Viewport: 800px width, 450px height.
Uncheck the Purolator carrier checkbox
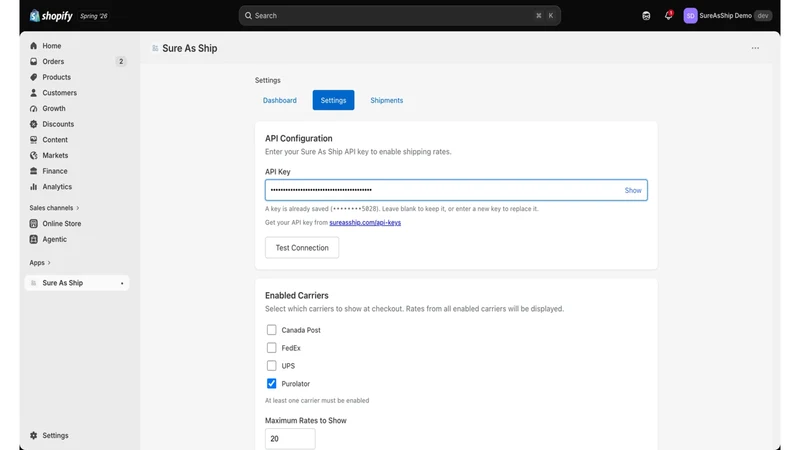tap(271, 384)
